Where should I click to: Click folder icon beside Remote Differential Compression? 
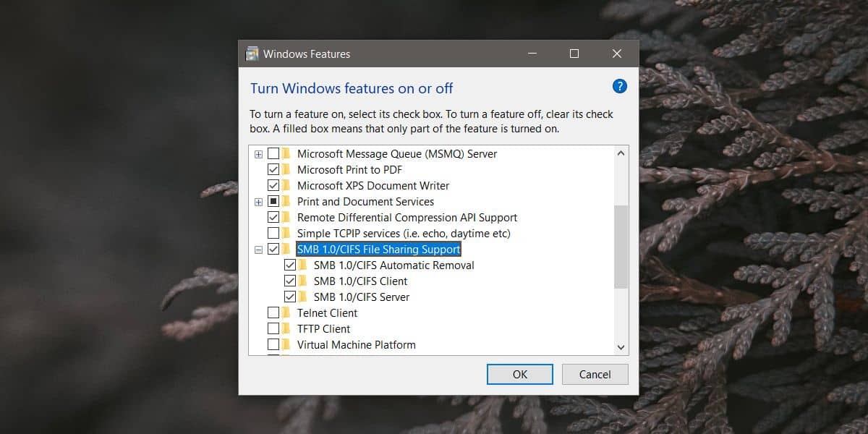pos(287,217)
